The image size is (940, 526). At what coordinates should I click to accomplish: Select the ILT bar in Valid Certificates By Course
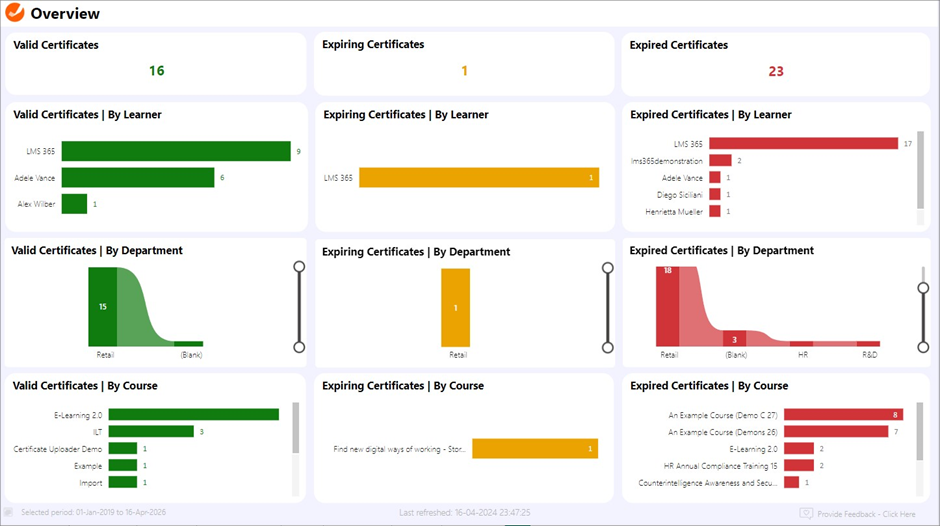(x=151, y=432)
